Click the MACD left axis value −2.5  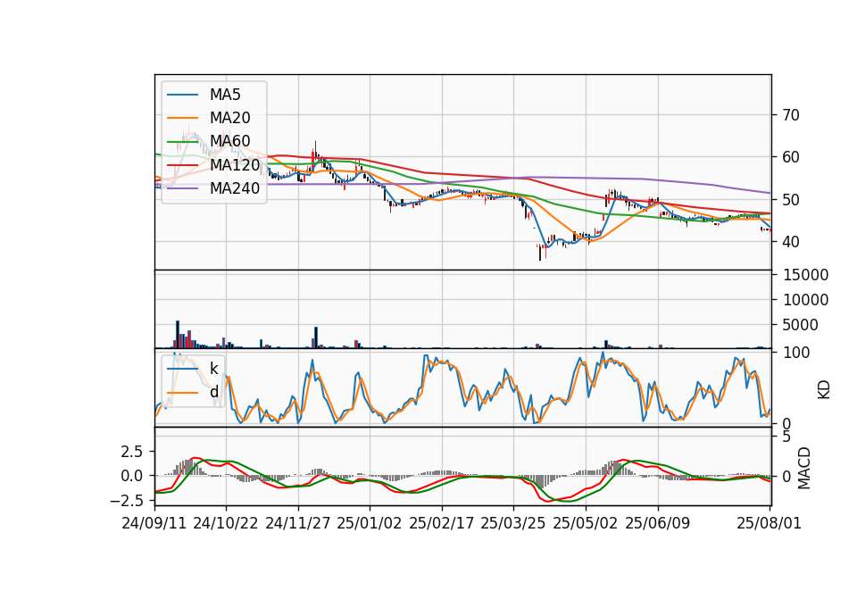[x=126, y=501]
